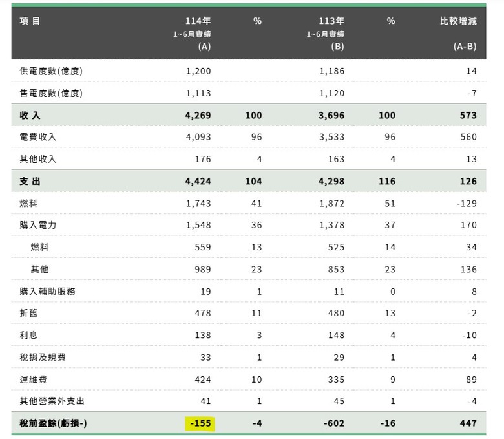Screen dimensions: 504x439
Task: Click the 1,548 purchased power value
Action: 198,225
